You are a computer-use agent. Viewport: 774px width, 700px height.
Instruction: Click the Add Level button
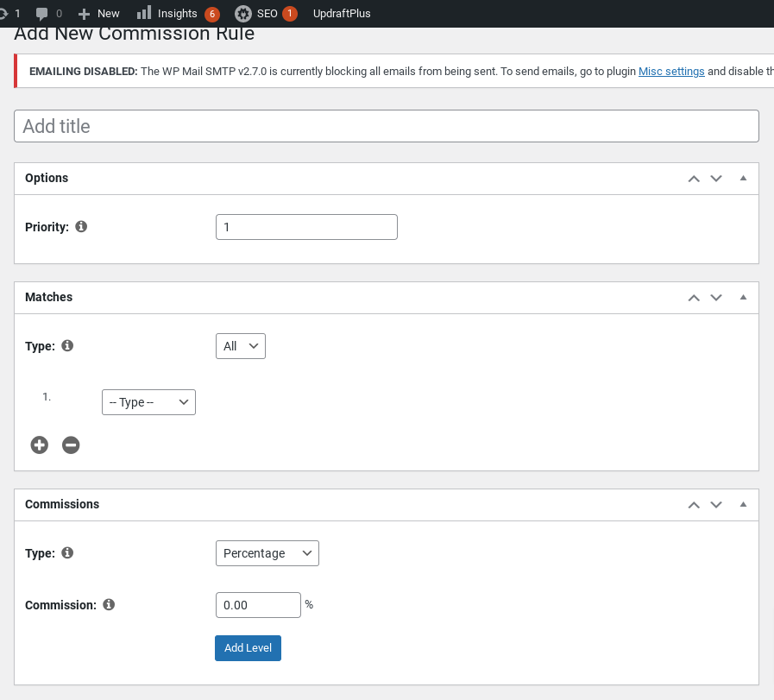tap(248, 647)
